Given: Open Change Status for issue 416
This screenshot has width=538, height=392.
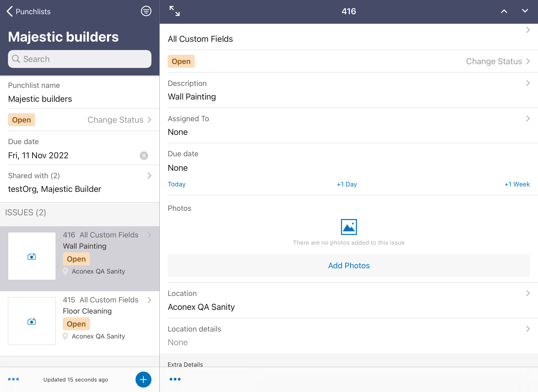Looking at the screenshot, I should (x=498, y=61).
